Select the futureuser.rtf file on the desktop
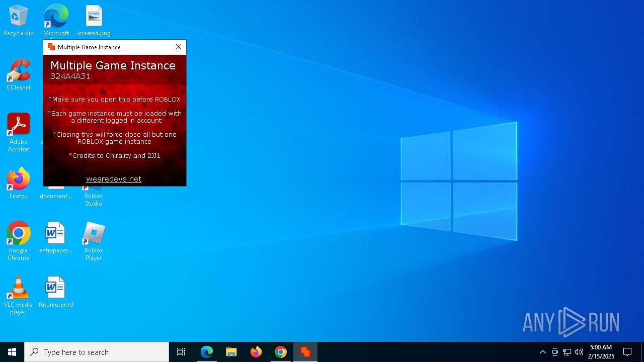 click(56, 293)
